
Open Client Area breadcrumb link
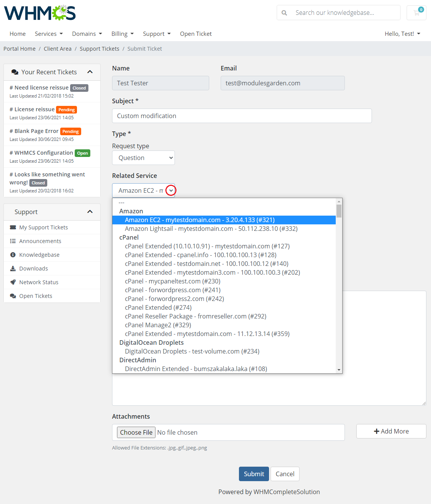[x=58, y=49]
